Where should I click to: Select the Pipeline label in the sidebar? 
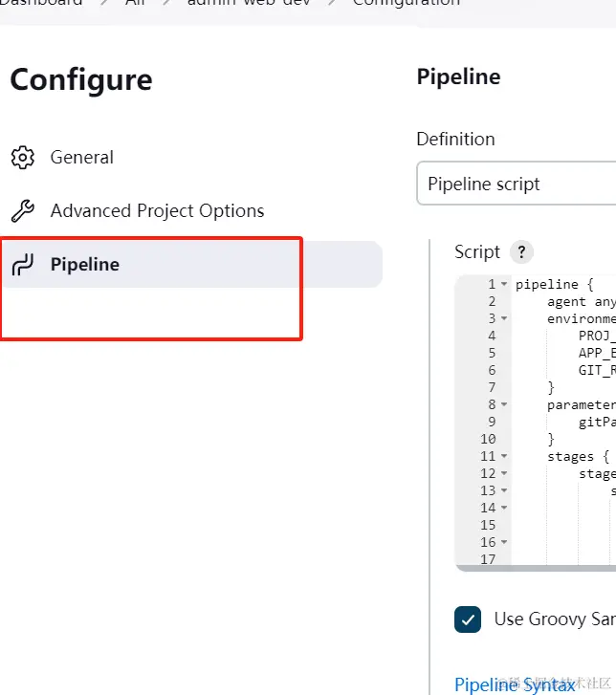point(85,265)
